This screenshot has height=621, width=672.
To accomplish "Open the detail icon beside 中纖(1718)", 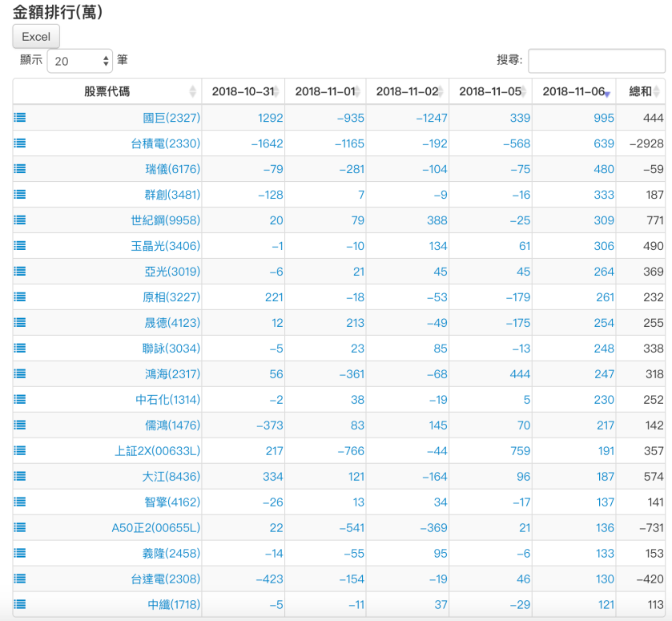I will point(18,604).
